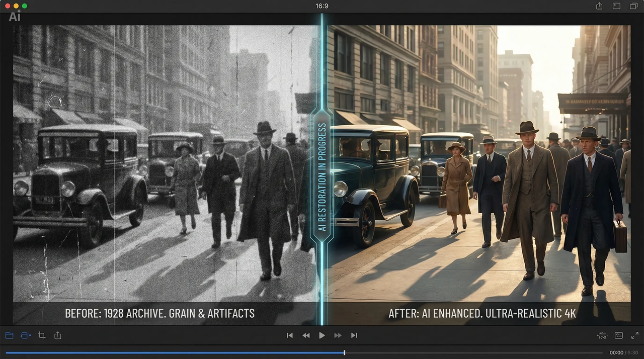Skip to the beginning of the video

(x=290, y=335)
